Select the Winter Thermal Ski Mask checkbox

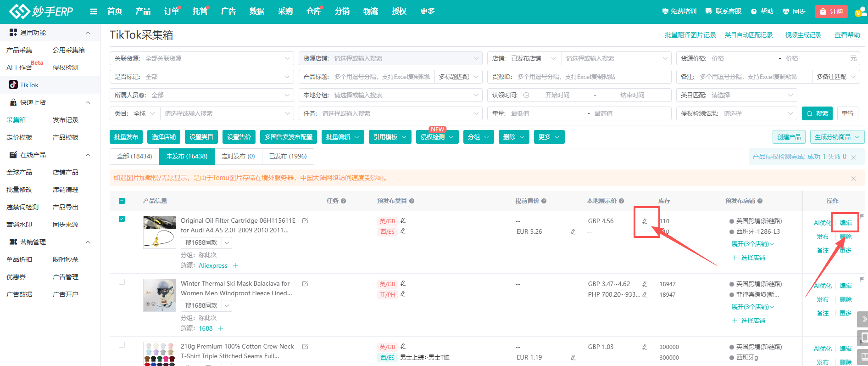pyautogui.click(x=122, y=282)
